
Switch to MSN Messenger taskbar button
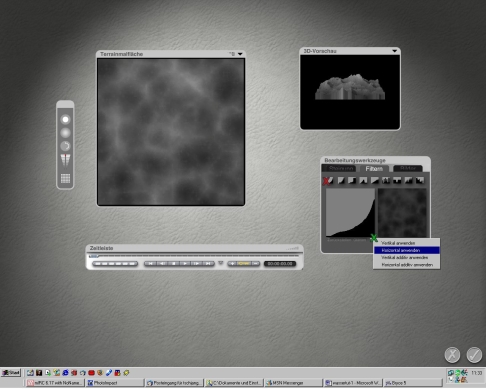pos(293,383)
